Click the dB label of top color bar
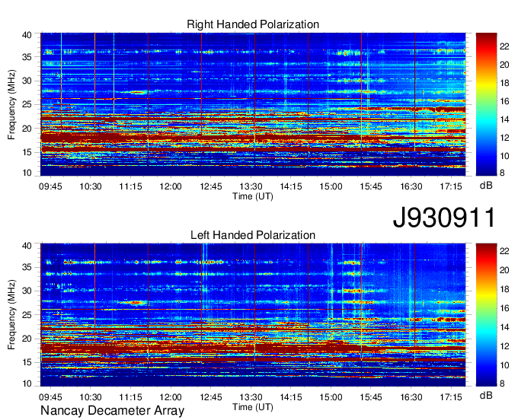The image size is (518, 420). point(486,186)
